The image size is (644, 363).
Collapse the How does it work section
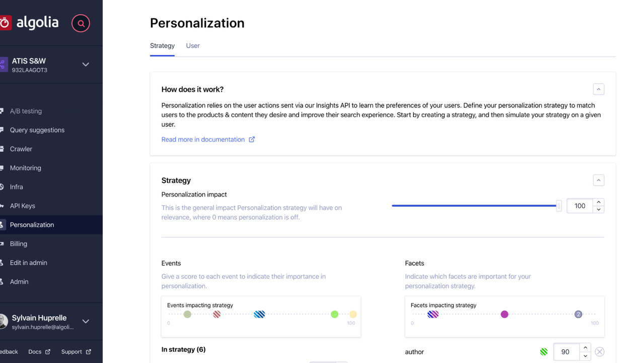pyautogui.click(x=598, y=89)
